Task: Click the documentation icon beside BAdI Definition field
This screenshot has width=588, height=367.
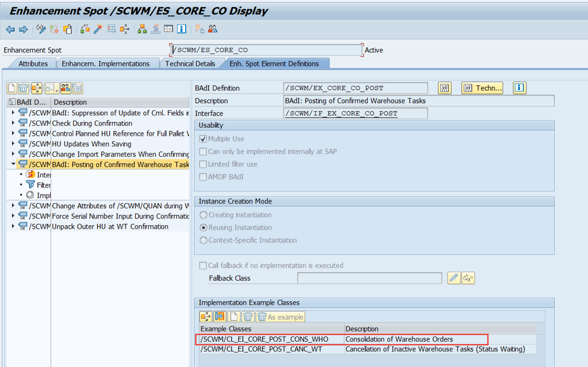Action: [444, 88]
